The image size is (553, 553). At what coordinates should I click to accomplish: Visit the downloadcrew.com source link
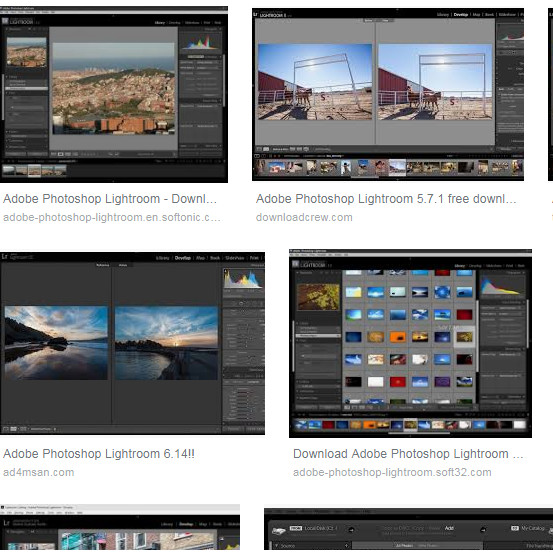[304, 217]
